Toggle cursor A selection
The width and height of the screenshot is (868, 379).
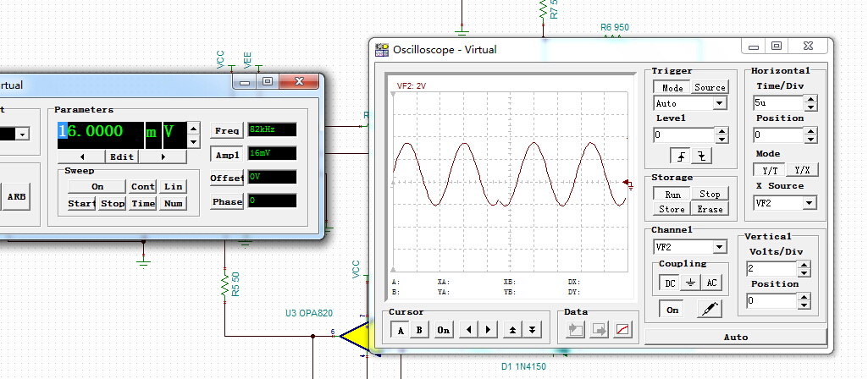point(401,330)
